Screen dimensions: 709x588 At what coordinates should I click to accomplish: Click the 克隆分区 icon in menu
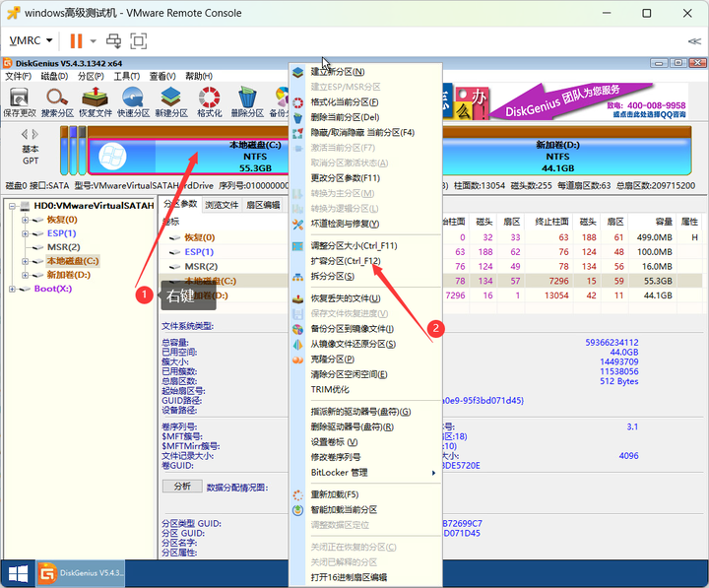click(297, 360)
